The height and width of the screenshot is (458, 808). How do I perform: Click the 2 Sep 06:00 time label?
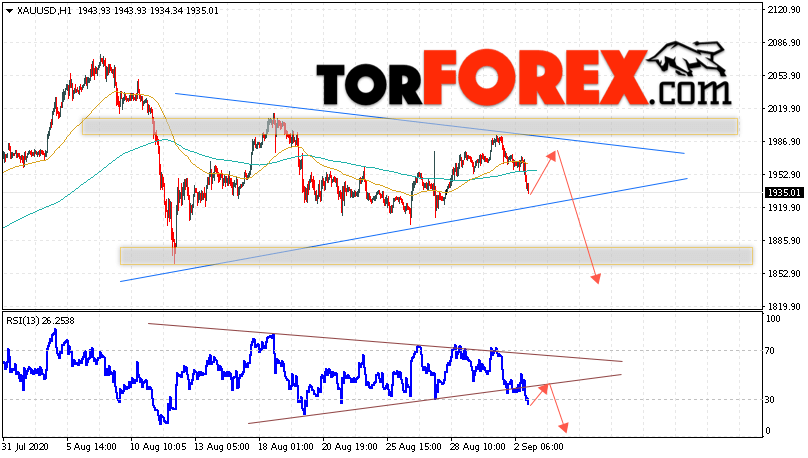[540, 447]
